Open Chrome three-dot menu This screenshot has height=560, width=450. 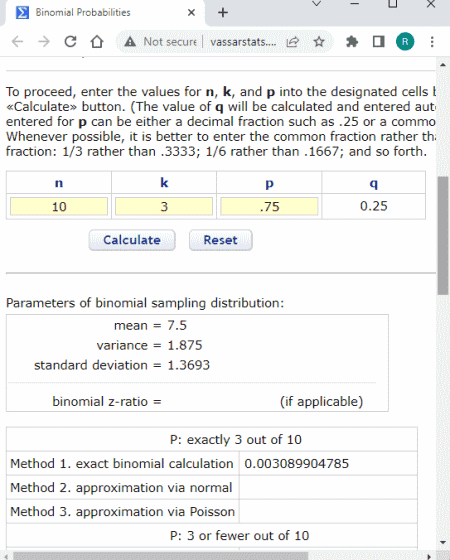point(432,42)
